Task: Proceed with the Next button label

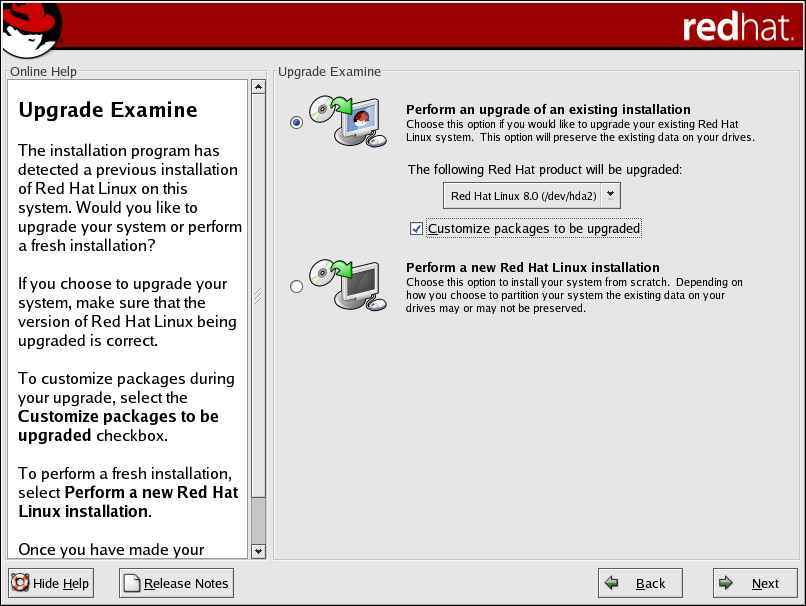Action: pyautogui.click(x=765, y=583)
